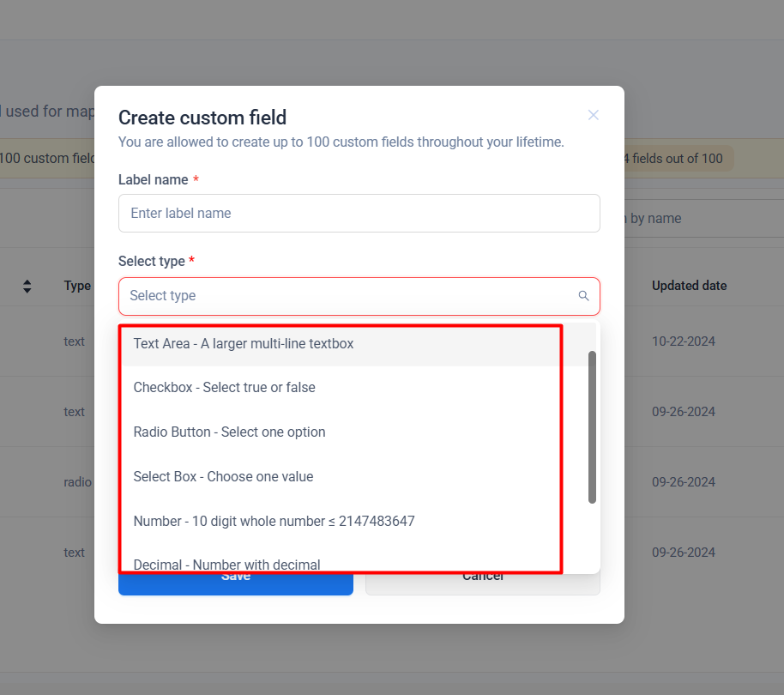Select the Number whole number option
Screen dimensions: 784x695
[274, 521]
